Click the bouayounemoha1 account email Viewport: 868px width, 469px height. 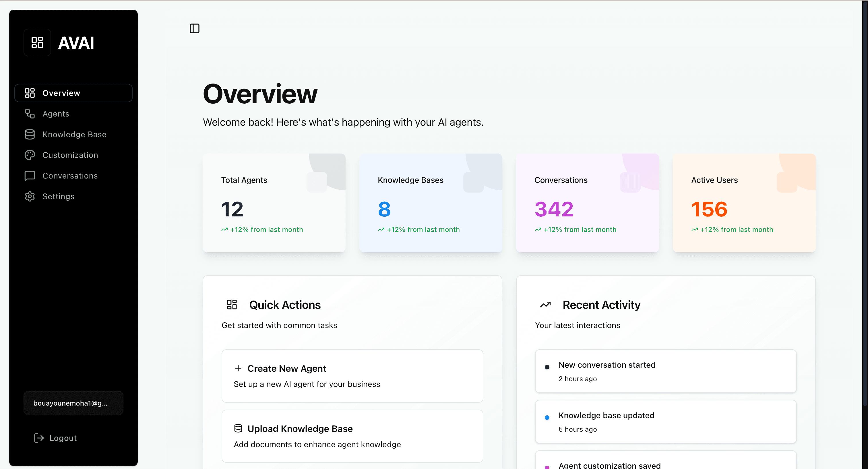tap(73, 403)
